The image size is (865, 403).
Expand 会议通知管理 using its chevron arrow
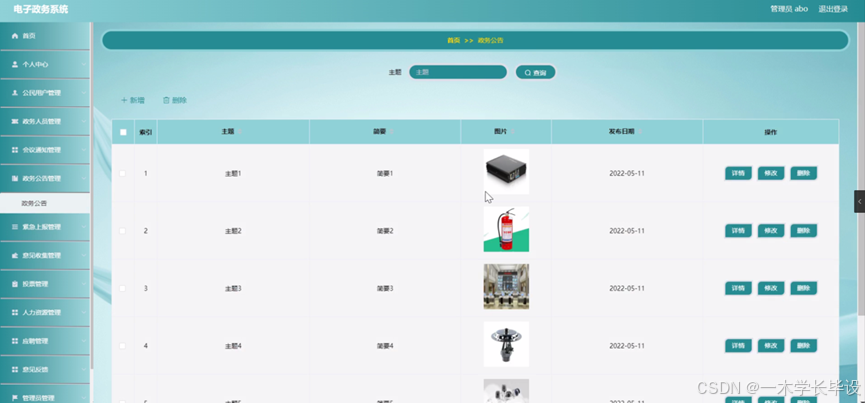(x=83, y=150)
